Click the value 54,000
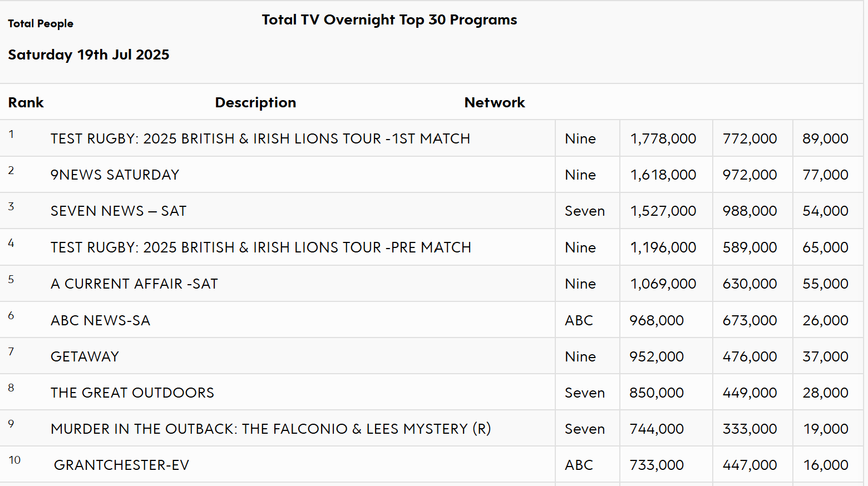This screenshot has width=868, height=486. coord(825,211)
